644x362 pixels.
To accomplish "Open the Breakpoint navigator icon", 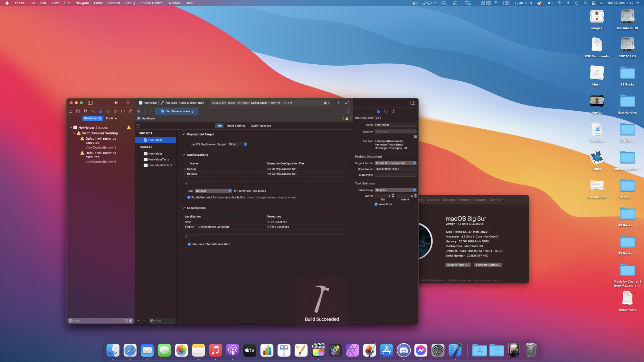I will click(x=123, y=111).
